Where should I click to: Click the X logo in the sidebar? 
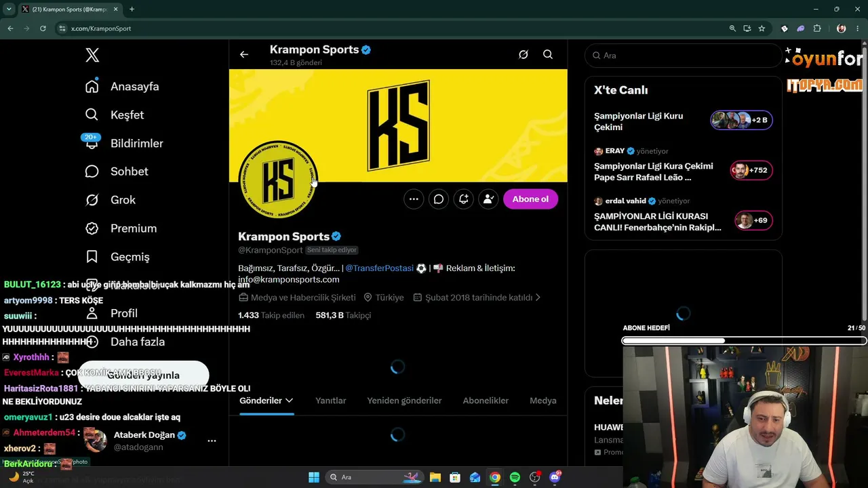(x=92, y=55)
